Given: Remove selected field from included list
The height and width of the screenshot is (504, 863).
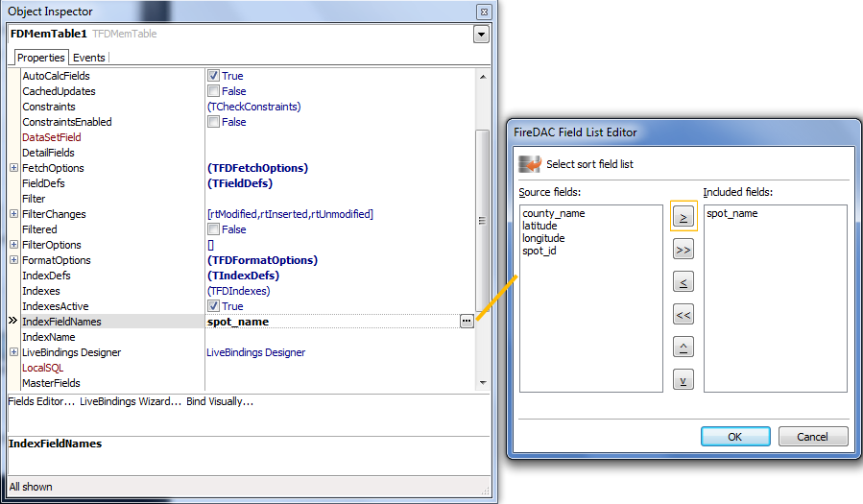Looking at the screenshot, I should click(x=683, y=282).
